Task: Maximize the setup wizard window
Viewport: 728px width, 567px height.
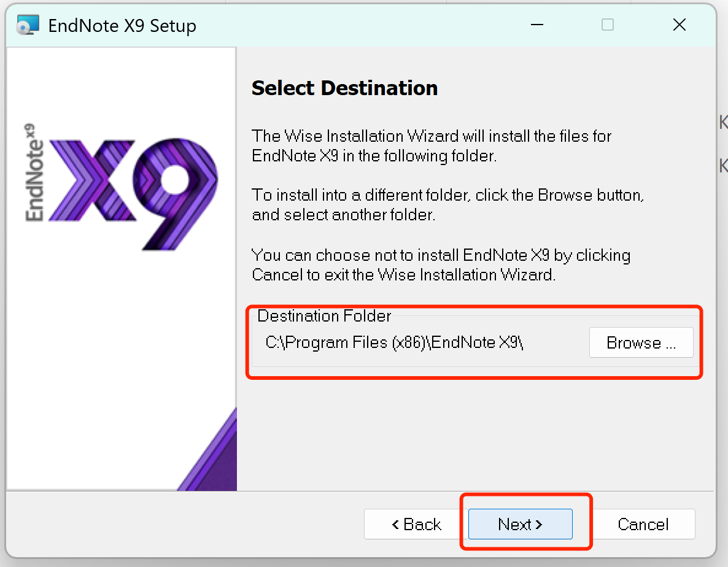Action: pos(608,25)
